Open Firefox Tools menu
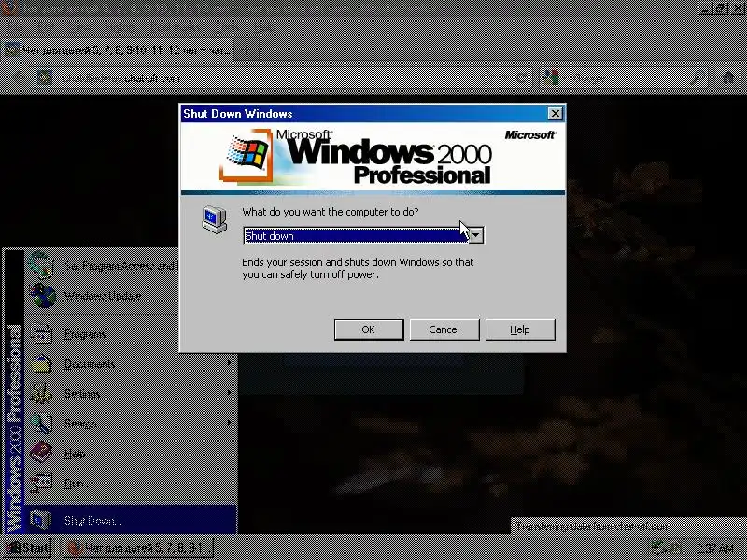 click(x=228, y=27)
